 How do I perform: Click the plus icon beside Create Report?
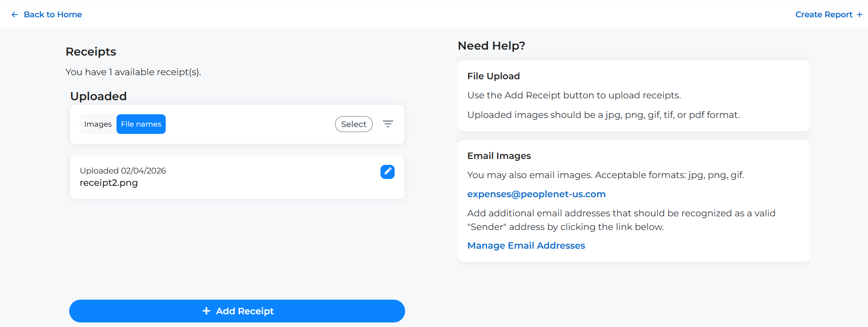pyautogui.click(x=859, y=15)
